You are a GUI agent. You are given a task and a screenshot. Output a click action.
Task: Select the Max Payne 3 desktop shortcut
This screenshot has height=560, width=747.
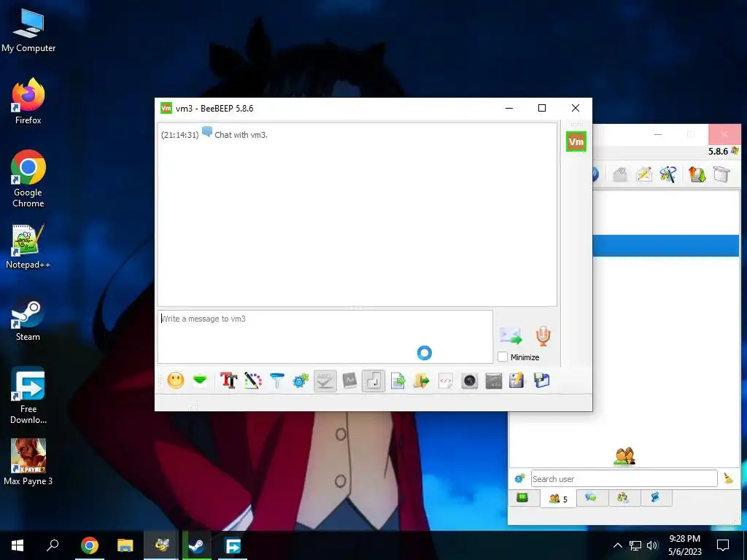click(28, 462)
